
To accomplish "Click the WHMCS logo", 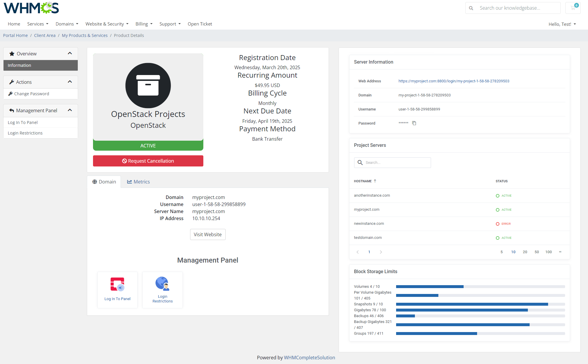I will click(x=31, y=8).
